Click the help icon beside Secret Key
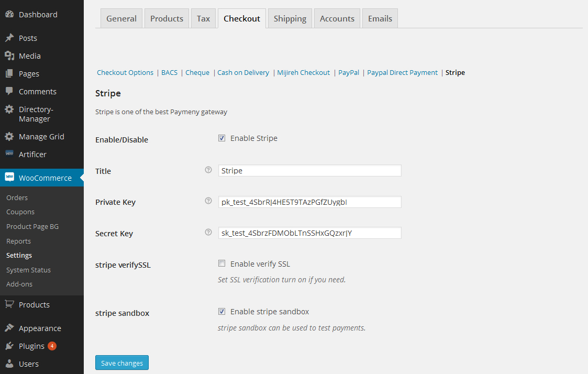 [x=208, y=232]
